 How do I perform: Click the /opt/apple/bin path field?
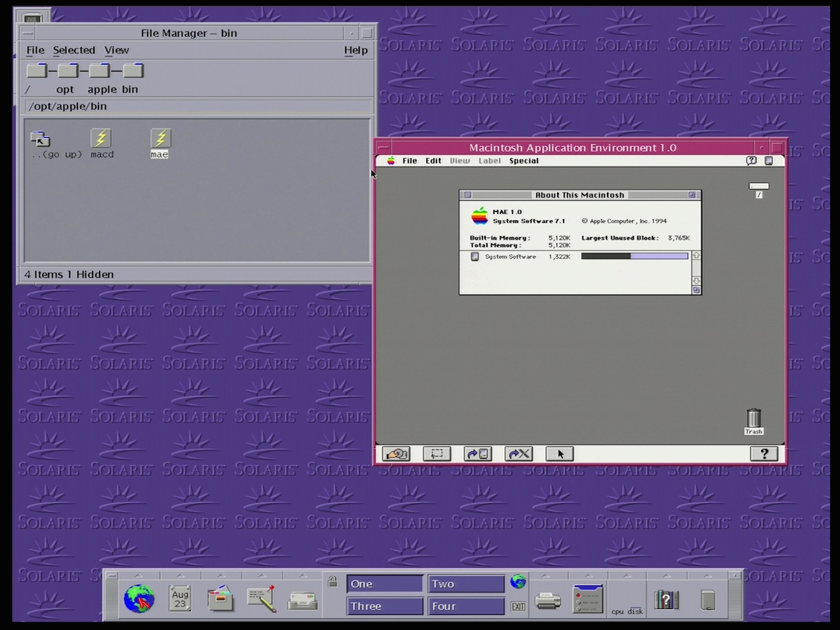pos(198,106)
